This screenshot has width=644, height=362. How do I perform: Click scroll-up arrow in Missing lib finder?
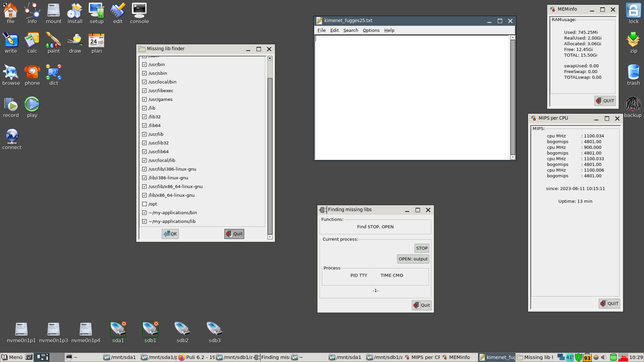pyautogui.click(x=270, y=58)
